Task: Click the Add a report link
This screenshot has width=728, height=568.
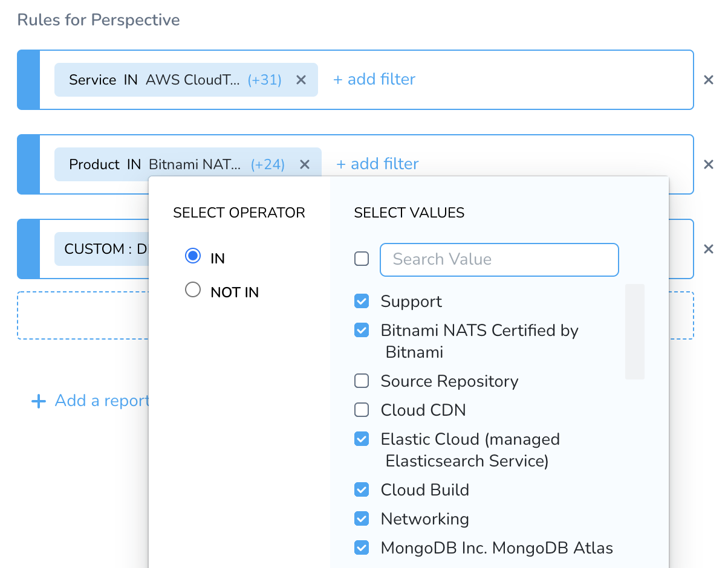Action: [x=102, y=401]
